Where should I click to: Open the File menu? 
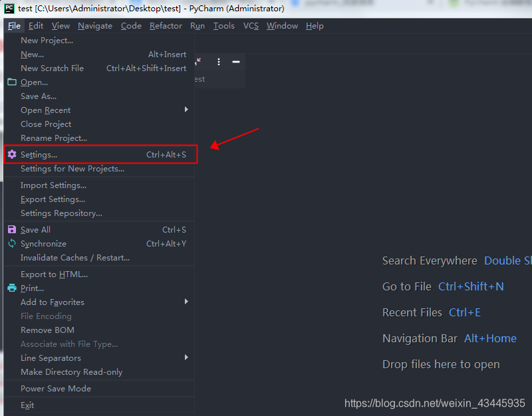(14, 26)
